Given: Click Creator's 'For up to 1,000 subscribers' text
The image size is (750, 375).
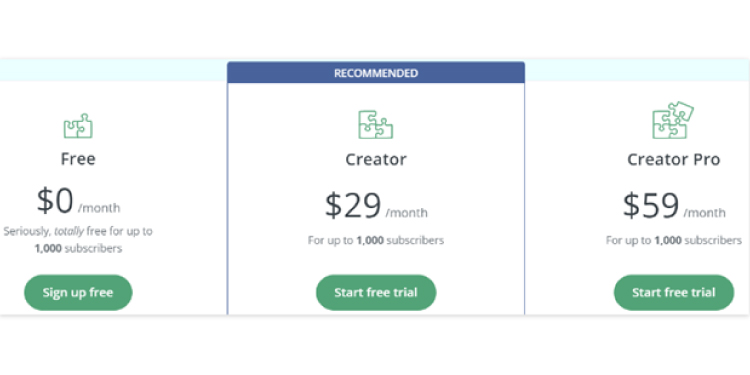Looking at the screenshot, I should (376, 240).
